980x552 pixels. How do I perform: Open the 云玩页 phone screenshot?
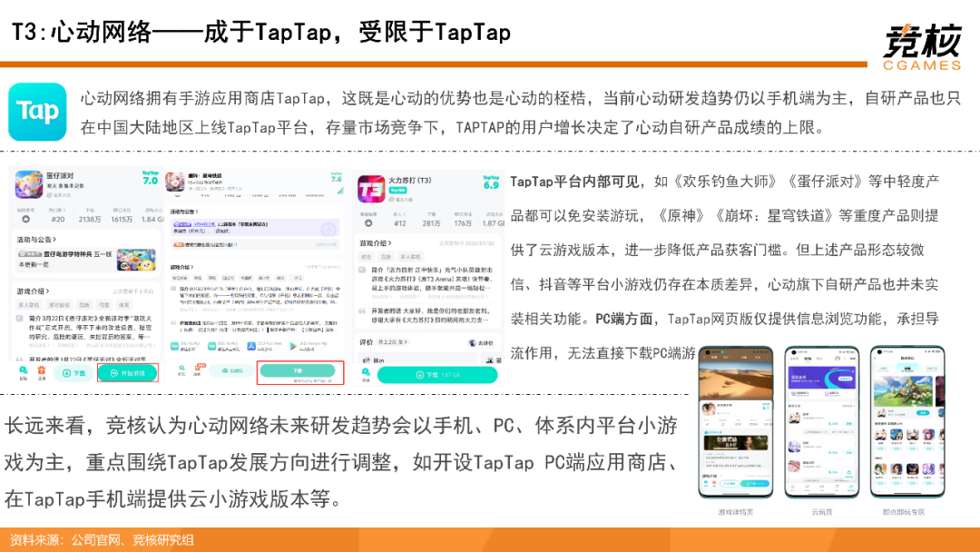click(x=822, y=422)
